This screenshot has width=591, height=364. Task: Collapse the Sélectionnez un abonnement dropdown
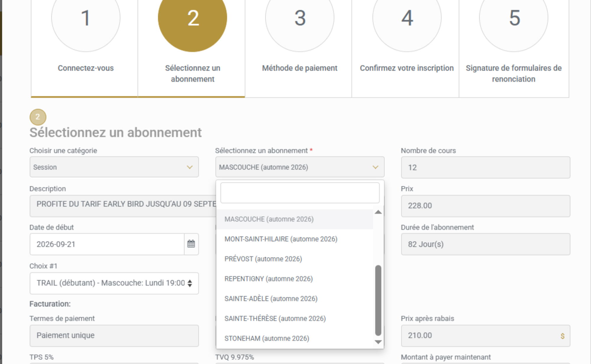tap(300, 167)
